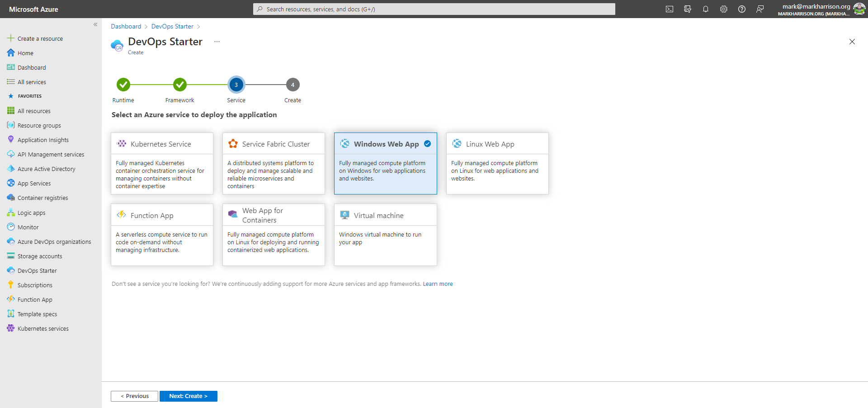868x408 pixels.
Task: Open the feedback icon in header
Action: coord(760,9)
